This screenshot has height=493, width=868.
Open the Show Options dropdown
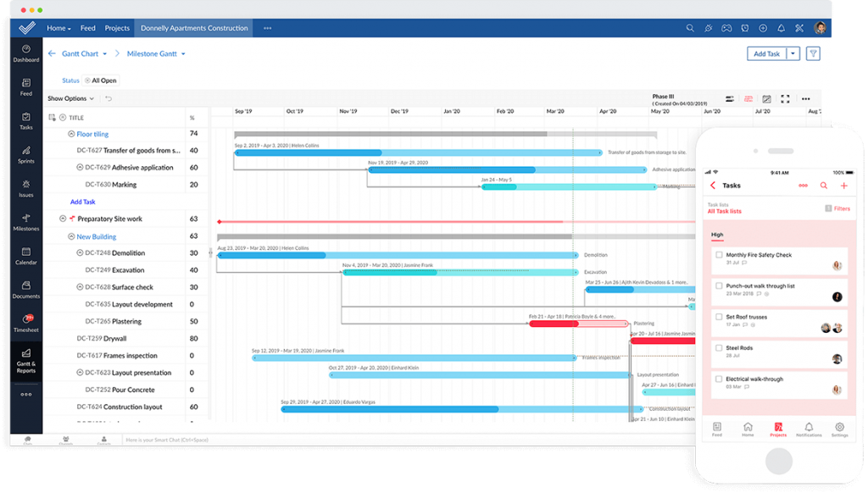pyautogui.click(x=70, y=98)
